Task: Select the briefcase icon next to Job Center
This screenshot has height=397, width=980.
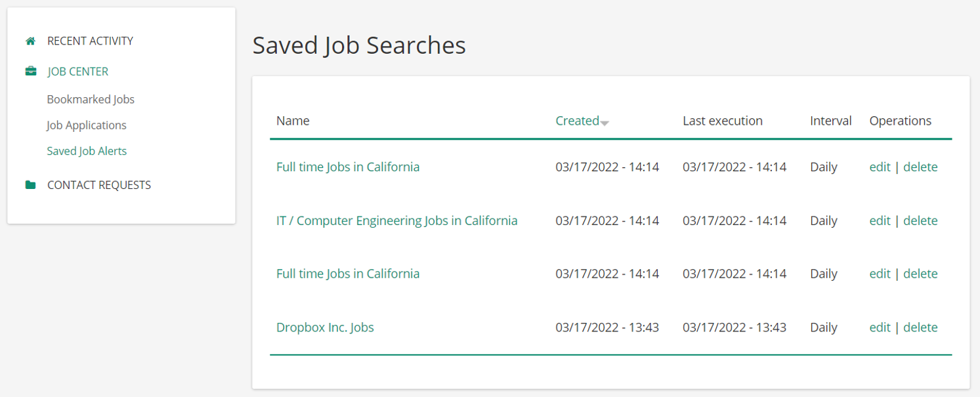Action: pos(30,71)
